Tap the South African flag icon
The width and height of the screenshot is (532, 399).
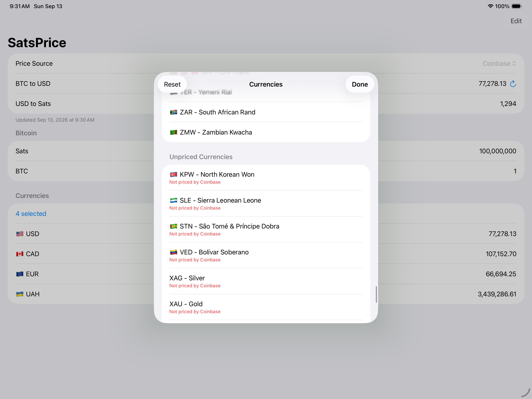(173, 112)
